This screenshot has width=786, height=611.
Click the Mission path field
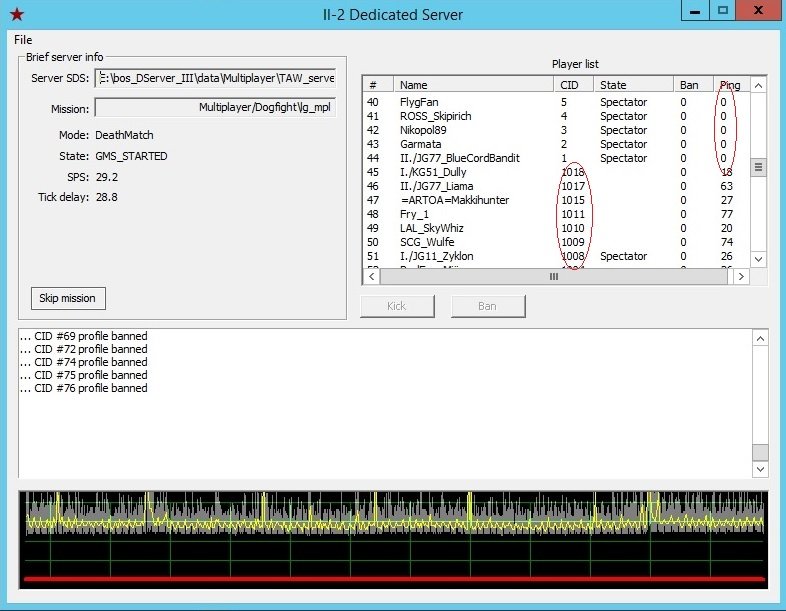tap(215, 107)
